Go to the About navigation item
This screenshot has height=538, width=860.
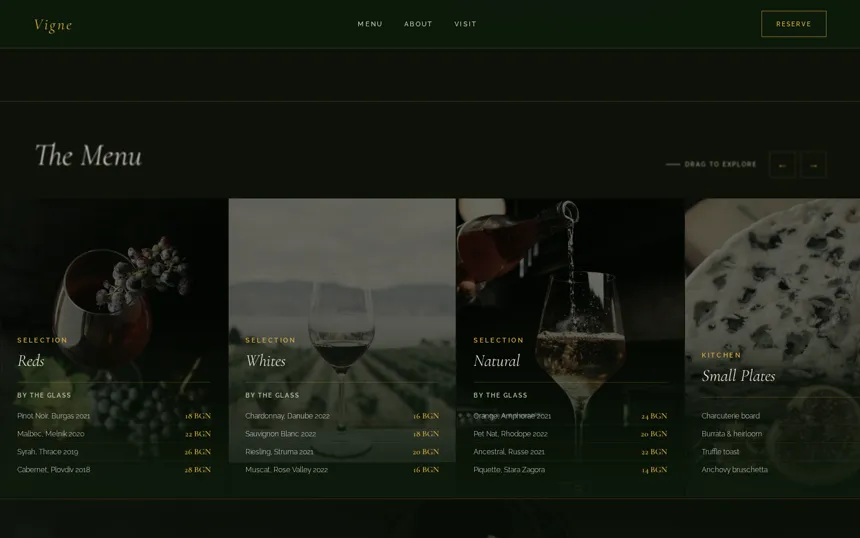[x=418, y=24]
